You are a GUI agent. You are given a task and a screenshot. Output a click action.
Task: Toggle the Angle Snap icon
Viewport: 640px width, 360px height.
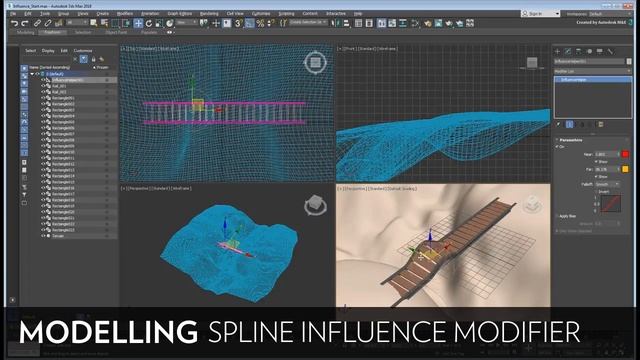click(249, 23)
